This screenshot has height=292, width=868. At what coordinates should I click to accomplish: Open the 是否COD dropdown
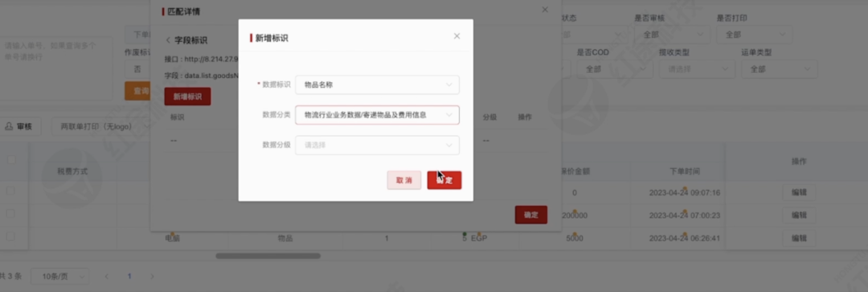[615, 69]
